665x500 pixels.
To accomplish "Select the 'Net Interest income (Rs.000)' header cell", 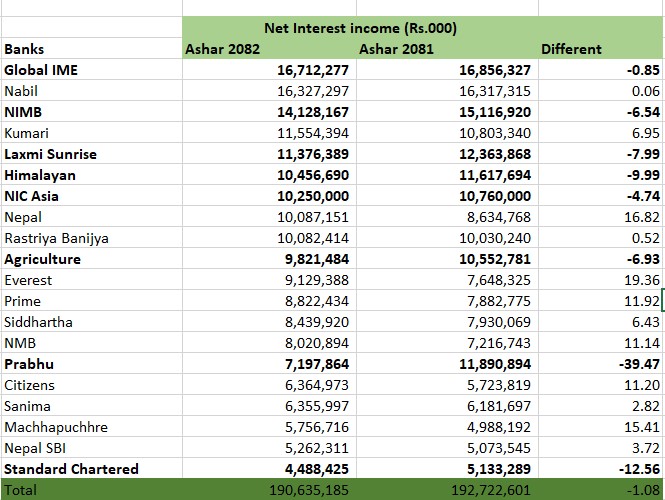I will (x=360, y=28).
